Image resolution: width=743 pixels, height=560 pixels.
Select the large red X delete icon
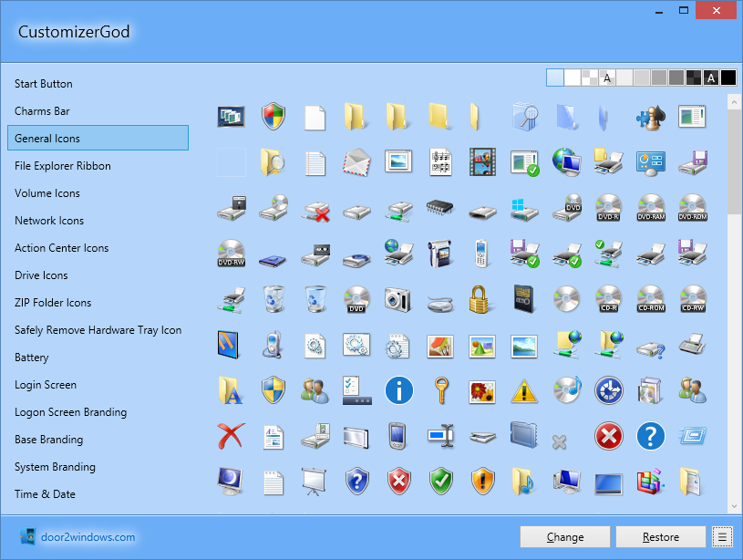click(x=232, y=436)
